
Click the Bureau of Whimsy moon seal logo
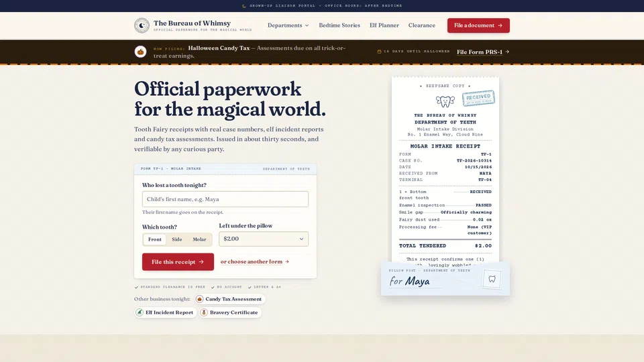[x=142, y=25]
